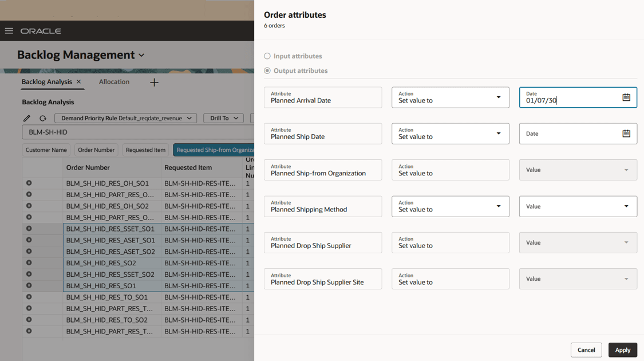Click status icon for BLM_SH_HID_RES_OH_SO2 row

click(29, 206)
